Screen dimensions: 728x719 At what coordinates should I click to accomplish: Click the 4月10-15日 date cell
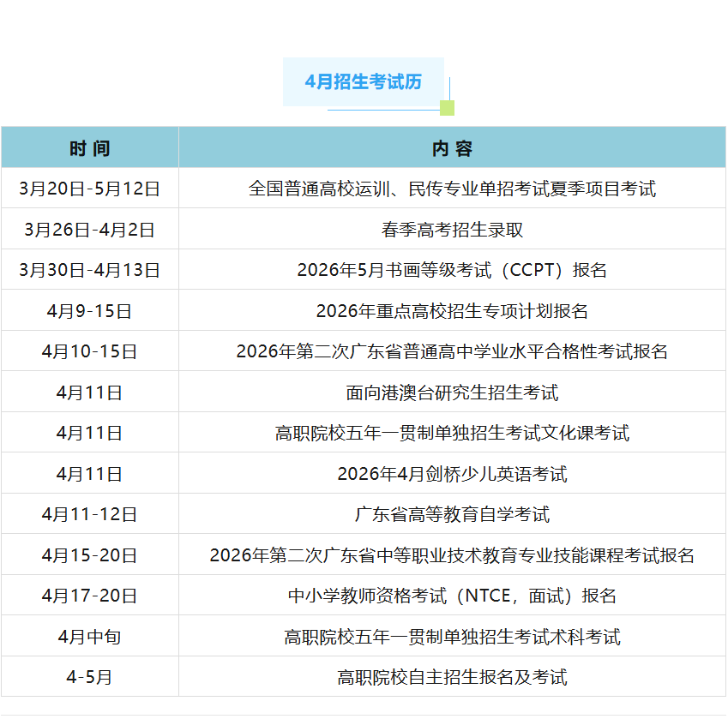tap(90, 351)
